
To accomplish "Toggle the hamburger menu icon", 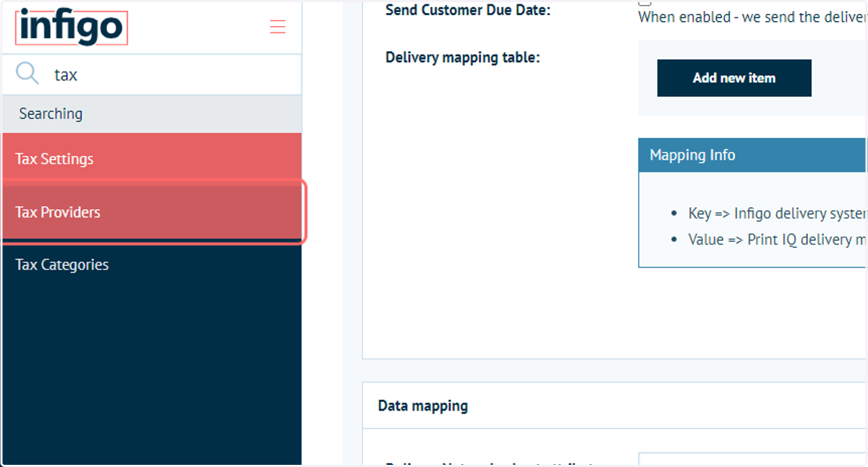I will click(278, 27).
